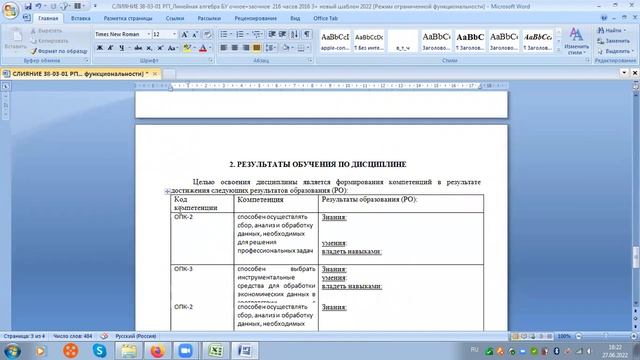The image size is (640, 360).
Task: Copy selection with Копировать
Action: coord(49,41)
